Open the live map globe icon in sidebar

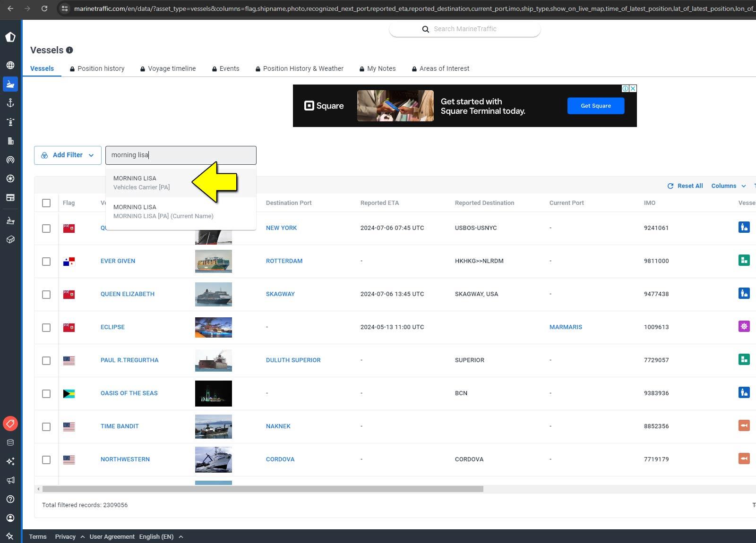[x=10, y=65]
